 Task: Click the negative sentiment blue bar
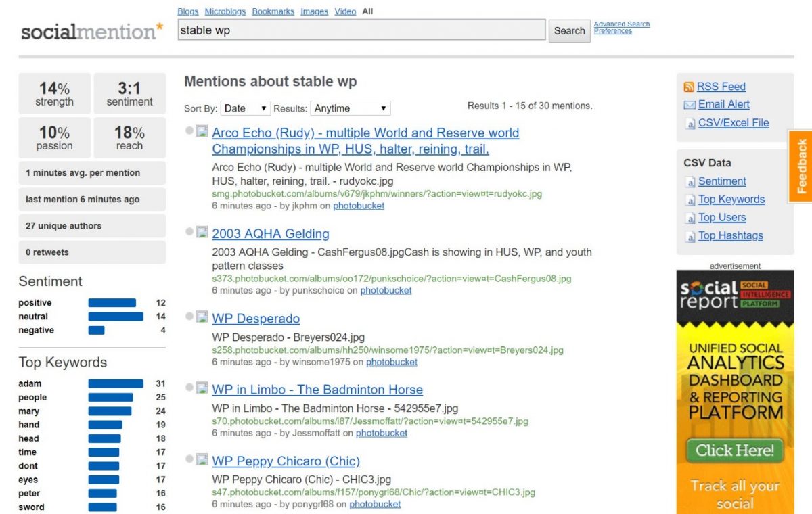coord(96,330)
